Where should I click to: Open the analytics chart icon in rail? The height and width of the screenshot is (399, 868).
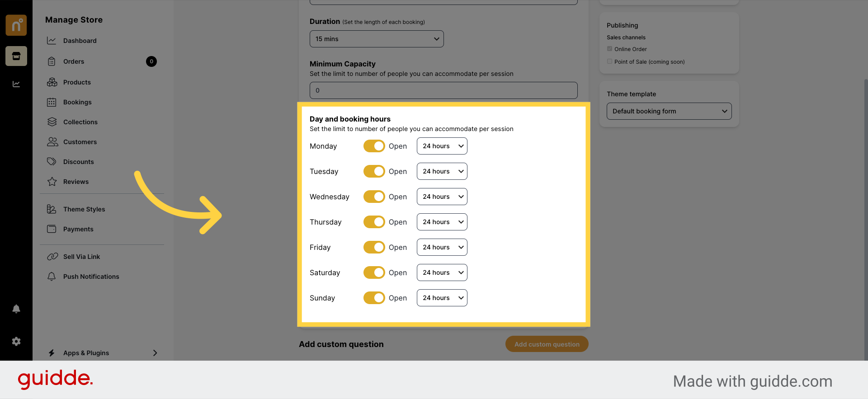click(16, 84)
